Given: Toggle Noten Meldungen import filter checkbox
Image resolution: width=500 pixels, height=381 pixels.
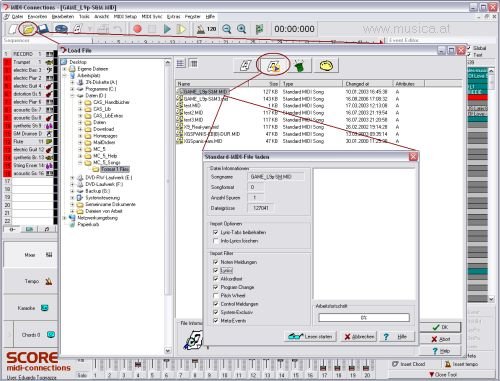Looking at the screenshot, I should (x=216, y=262).
